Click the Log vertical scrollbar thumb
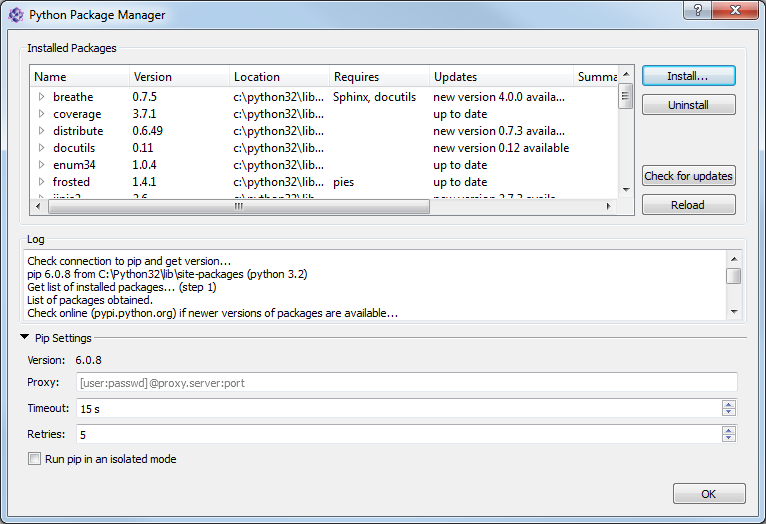 [734, 275]
